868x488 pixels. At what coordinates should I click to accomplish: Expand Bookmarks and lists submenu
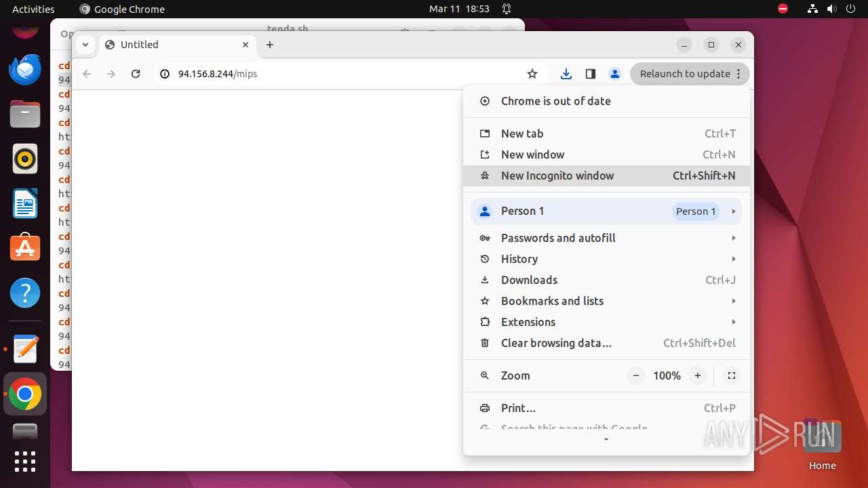[x=607, y=301]
